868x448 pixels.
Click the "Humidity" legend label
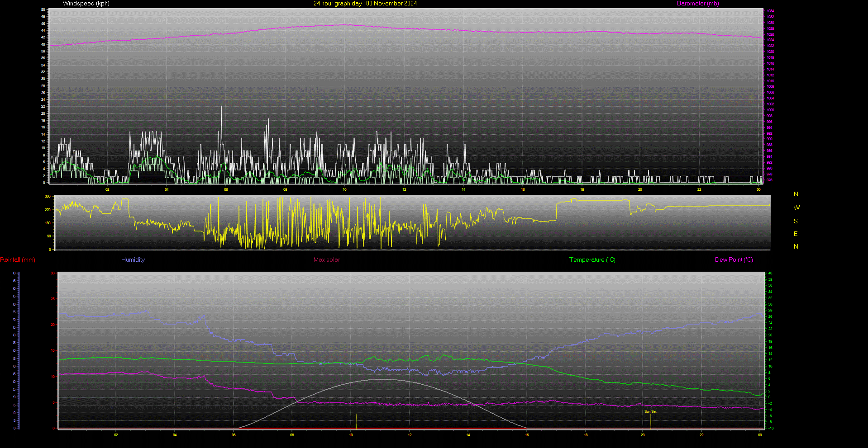point(133,260)
